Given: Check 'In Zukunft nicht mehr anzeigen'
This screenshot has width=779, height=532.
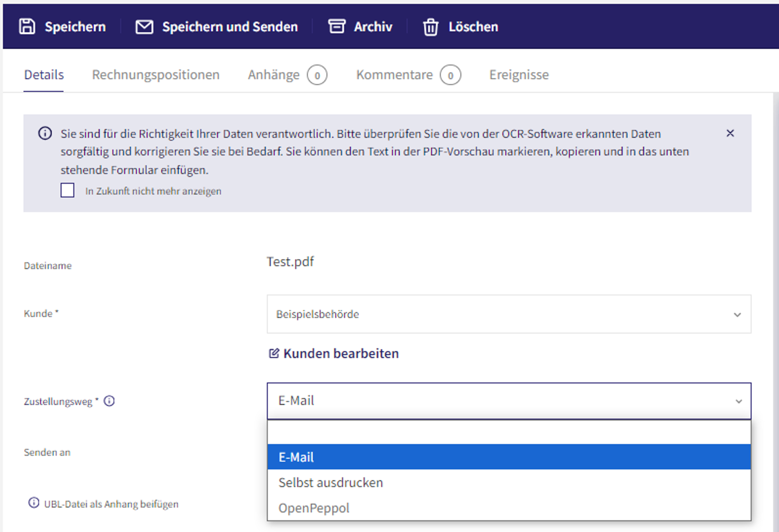Looking at the screenshot, I should point(67,191).
